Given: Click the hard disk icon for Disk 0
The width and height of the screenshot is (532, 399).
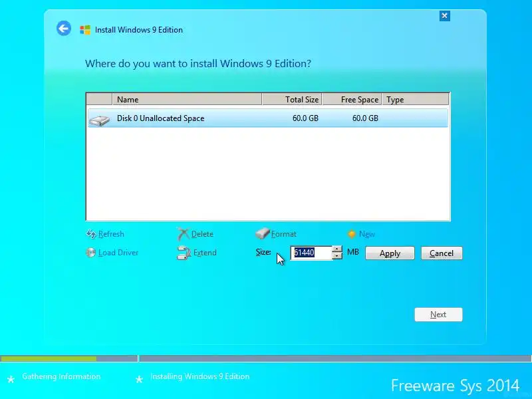Looking at the screenshot, I should pyautogui.click(x=99, y=120).
